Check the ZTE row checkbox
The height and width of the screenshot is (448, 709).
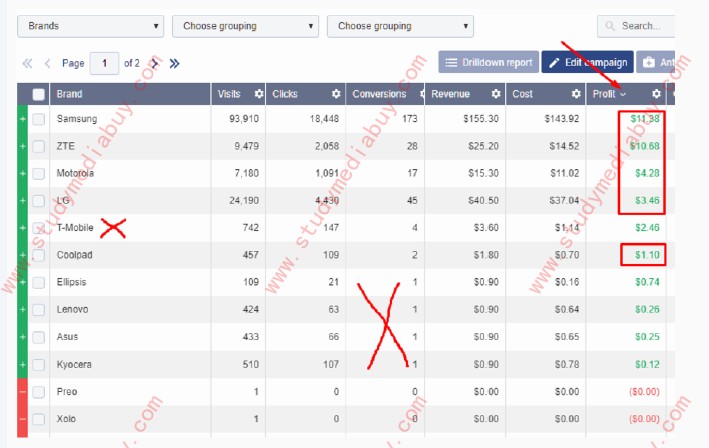click(38, 146)
